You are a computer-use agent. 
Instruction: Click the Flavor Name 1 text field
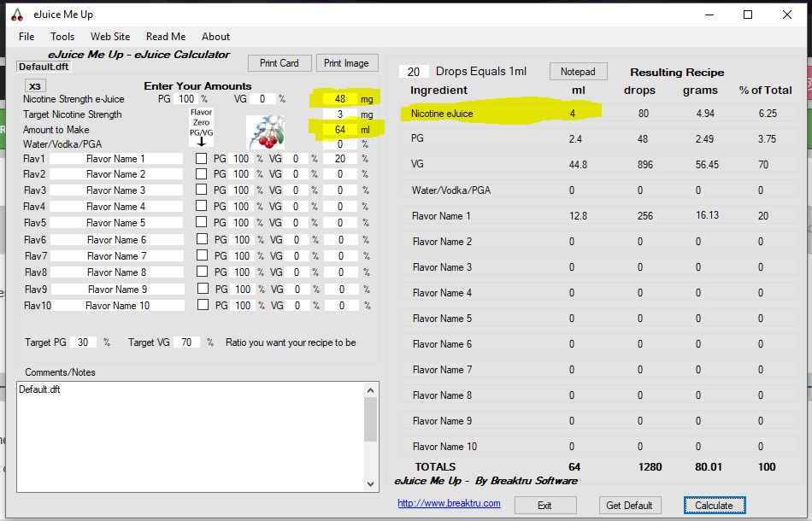[116, 159]
